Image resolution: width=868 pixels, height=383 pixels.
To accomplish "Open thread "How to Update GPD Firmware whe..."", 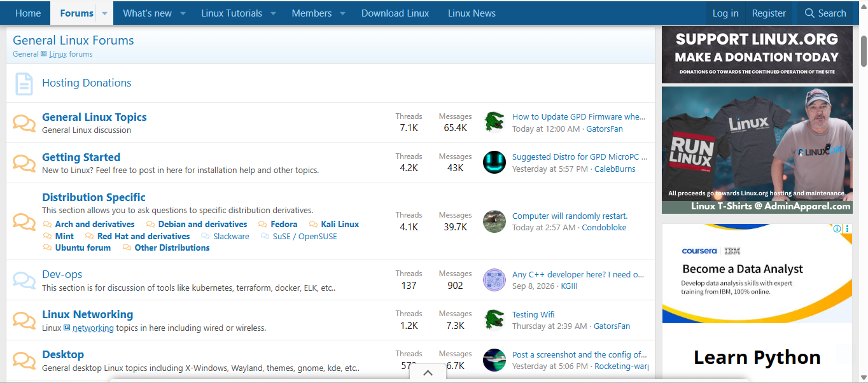I will (578, 117).
